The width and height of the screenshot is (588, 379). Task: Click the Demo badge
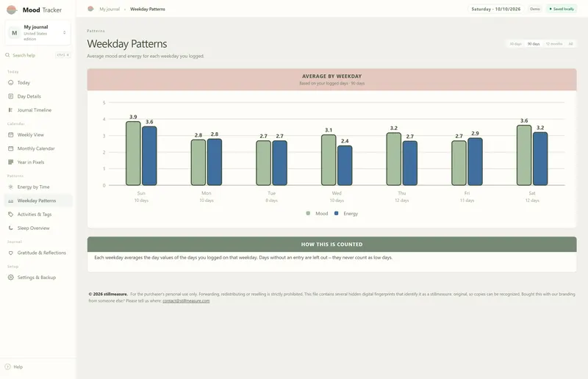coord(535,9)
